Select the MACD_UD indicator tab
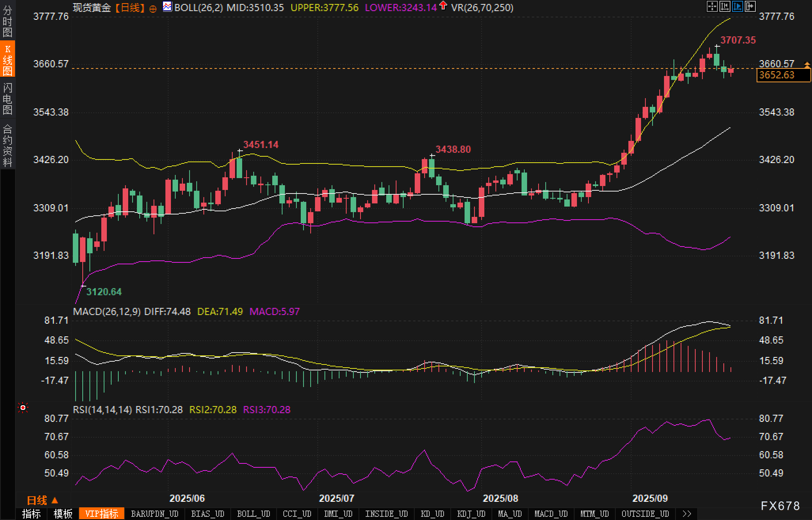Image resolution: width=812 pixels, height=520 pixels. 551,514
